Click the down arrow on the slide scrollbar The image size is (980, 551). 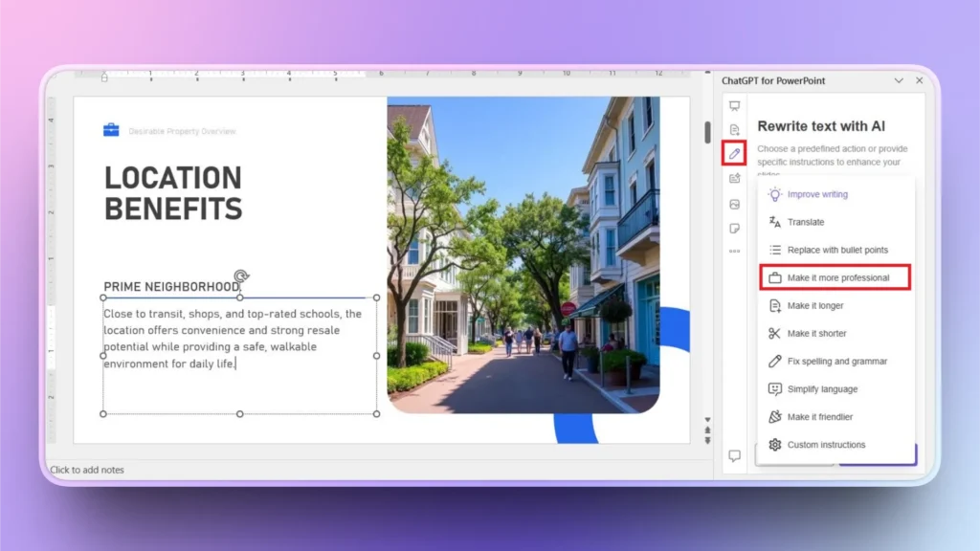tap(707, 420)
